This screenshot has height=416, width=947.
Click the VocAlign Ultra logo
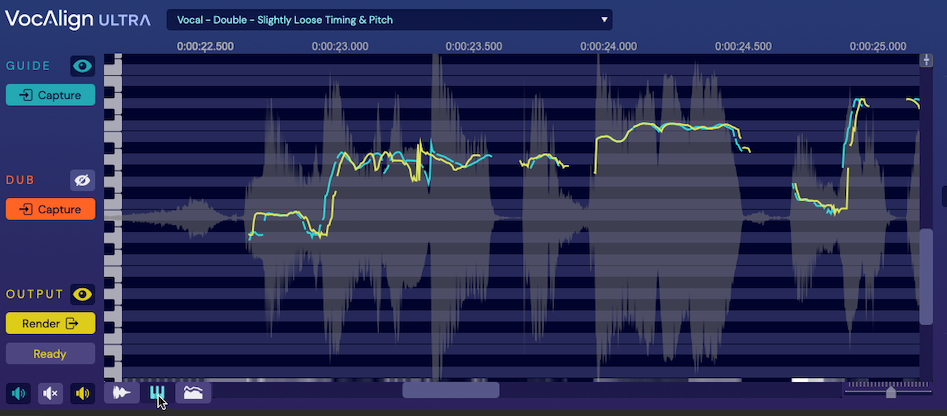(x=78, y=19)
